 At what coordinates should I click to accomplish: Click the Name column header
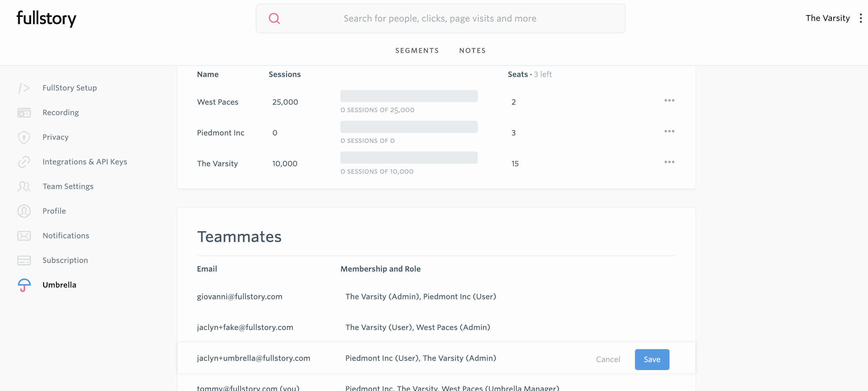[208, 75]
